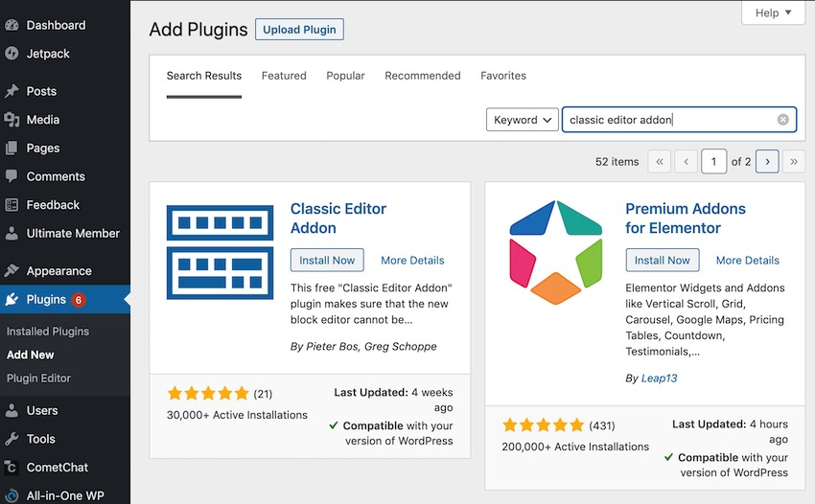Click the Users person icon
The image size is (815, 504).
(12, 410)
